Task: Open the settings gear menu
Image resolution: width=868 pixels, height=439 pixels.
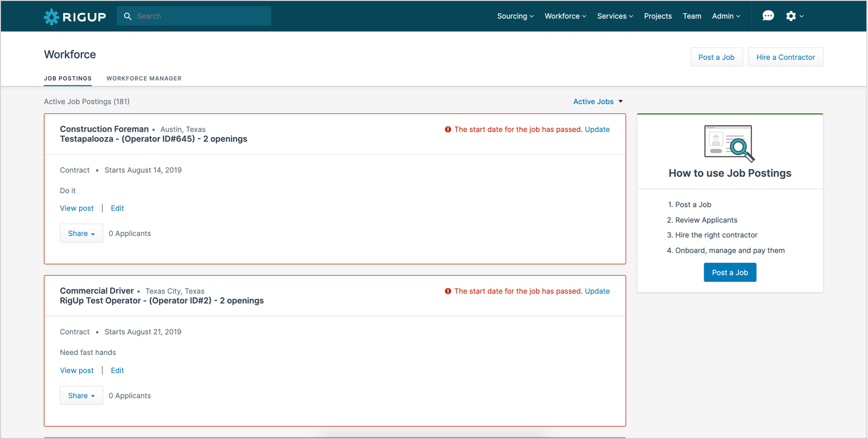Action: click(795, 16)
